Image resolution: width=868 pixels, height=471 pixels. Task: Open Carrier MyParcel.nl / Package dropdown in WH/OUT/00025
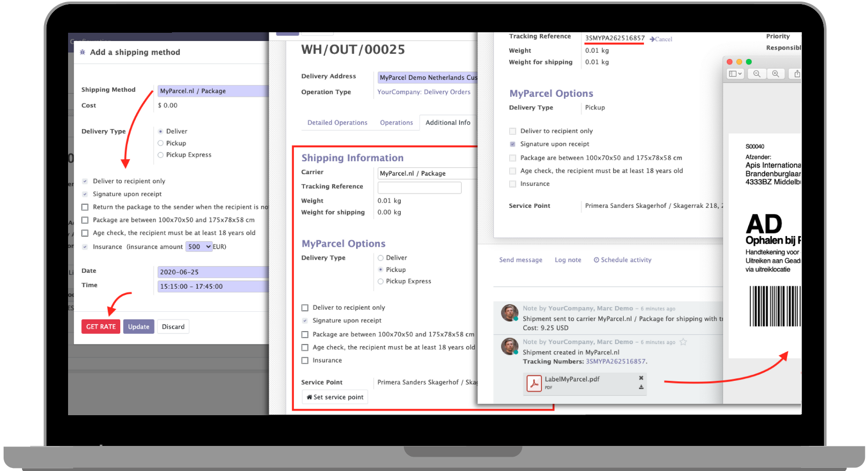pyautogui.click(x=427, y=174)
